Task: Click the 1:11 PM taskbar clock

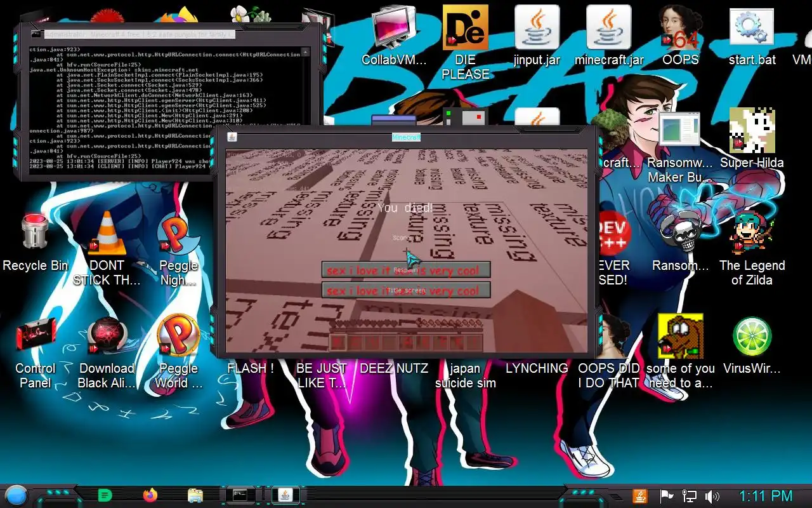Action: [766, 496]
